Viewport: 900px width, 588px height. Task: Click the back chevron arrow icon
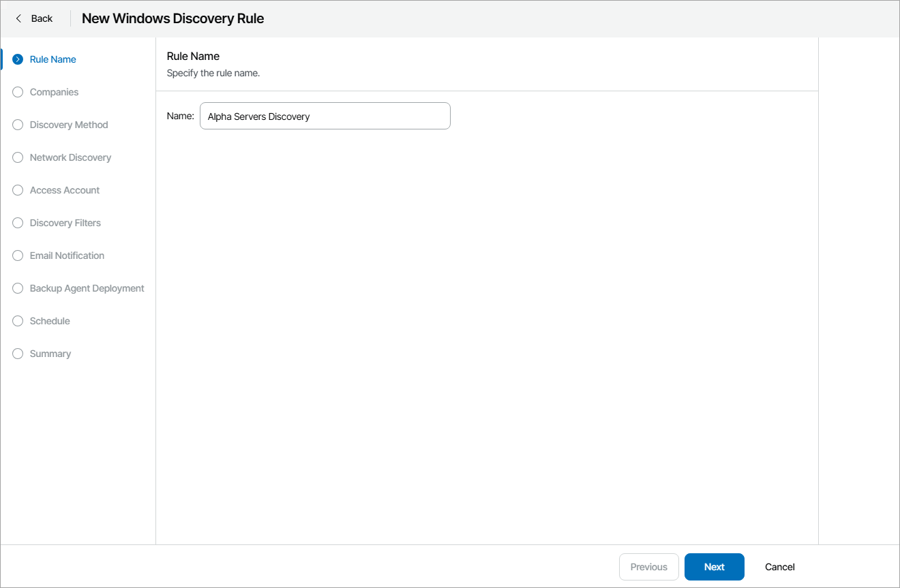click(x=17, y=18)
